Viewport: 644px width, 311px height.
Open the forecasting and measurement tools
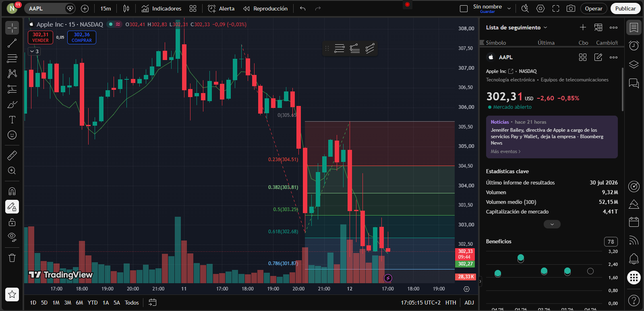tap(12, 89)
